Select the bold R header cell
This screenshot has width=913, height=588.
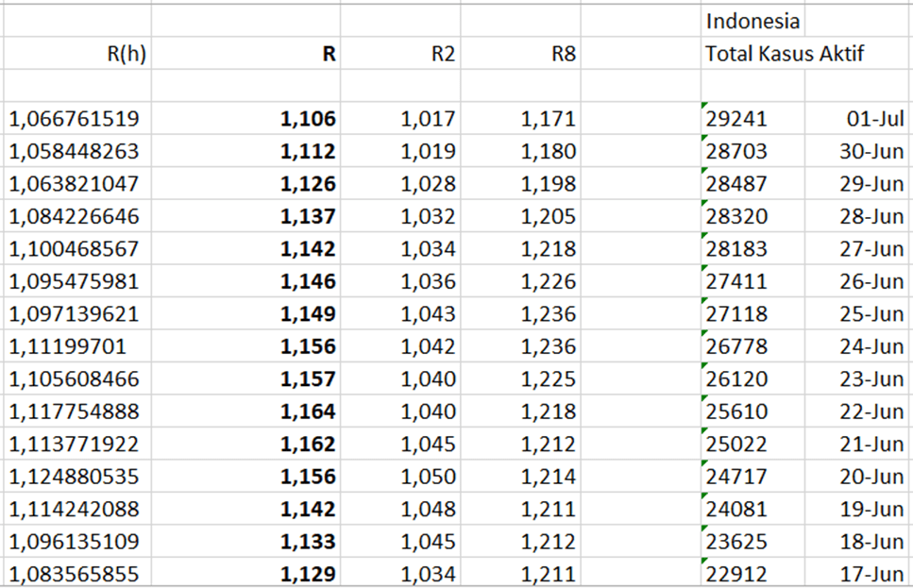click(x=245, y=54)
